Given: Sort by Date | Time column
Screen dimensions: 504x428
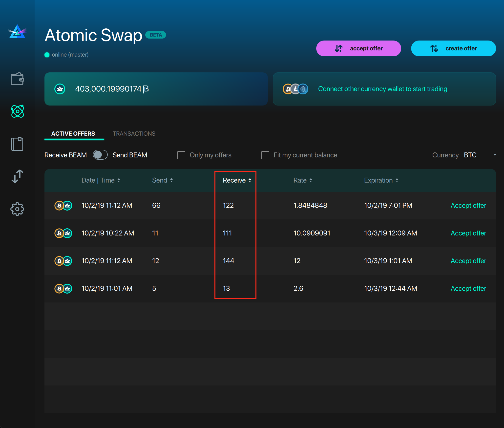Looking at the screenshot, I should [x=101, y=180].
